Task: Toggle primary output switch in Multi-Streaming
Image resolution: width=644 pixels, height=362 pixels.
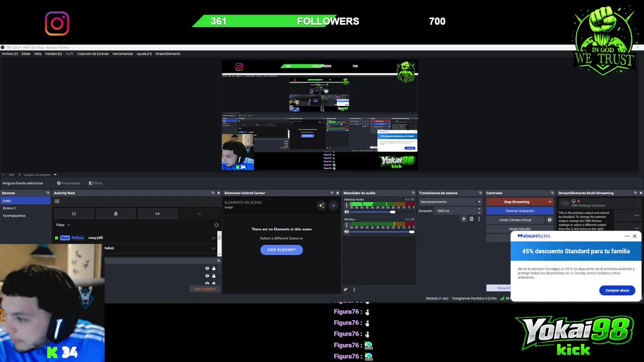Action: tap(565, 204)
